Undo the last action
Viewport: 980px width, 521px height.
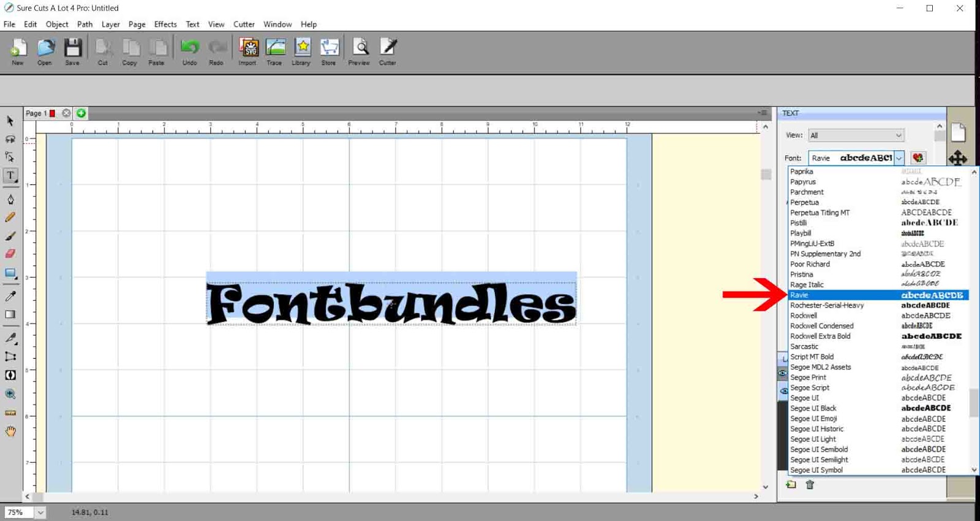coord(190,51)
